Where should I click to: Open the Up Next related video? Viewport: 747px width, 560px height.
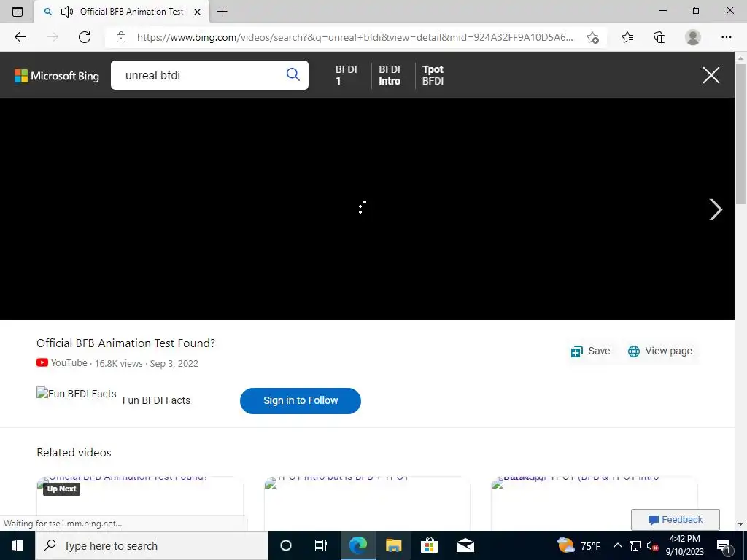pyautogui.click(x=140, y=503)
